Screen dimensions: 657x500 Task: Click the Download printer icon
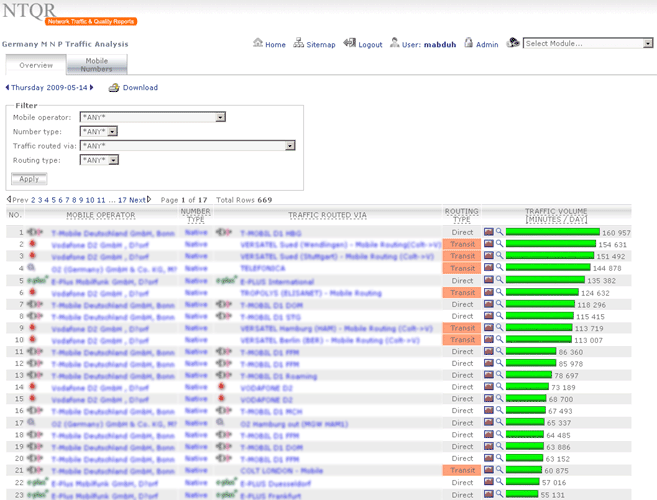[x=114, y=87]
